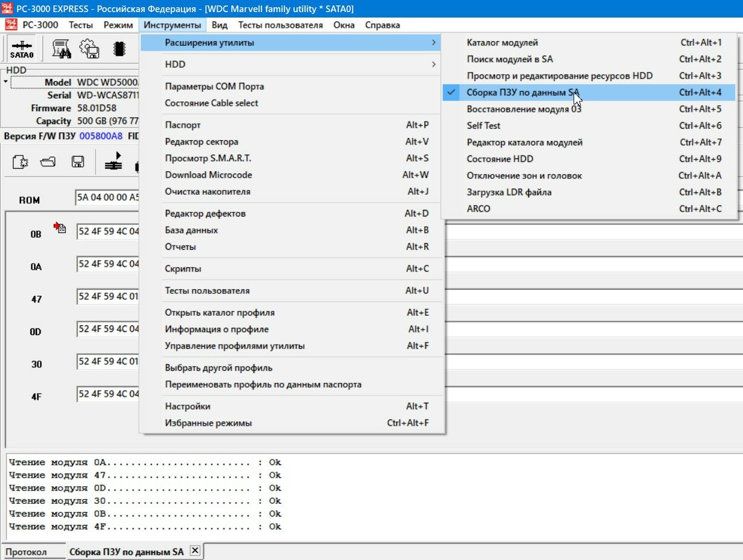Screen dimensions: 743x560
Task: Click the disk platters with arrow icon
Action: coord(113,161)
